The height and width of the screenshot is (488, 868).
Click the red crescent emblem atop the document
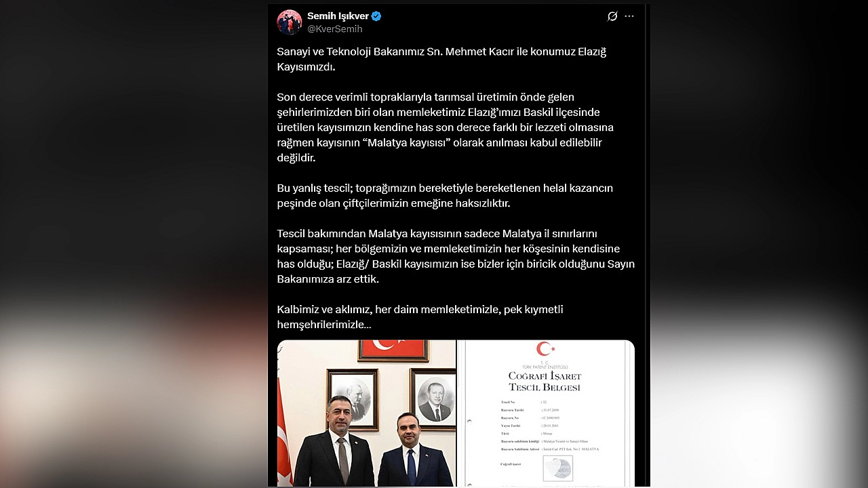coord(545,349)
